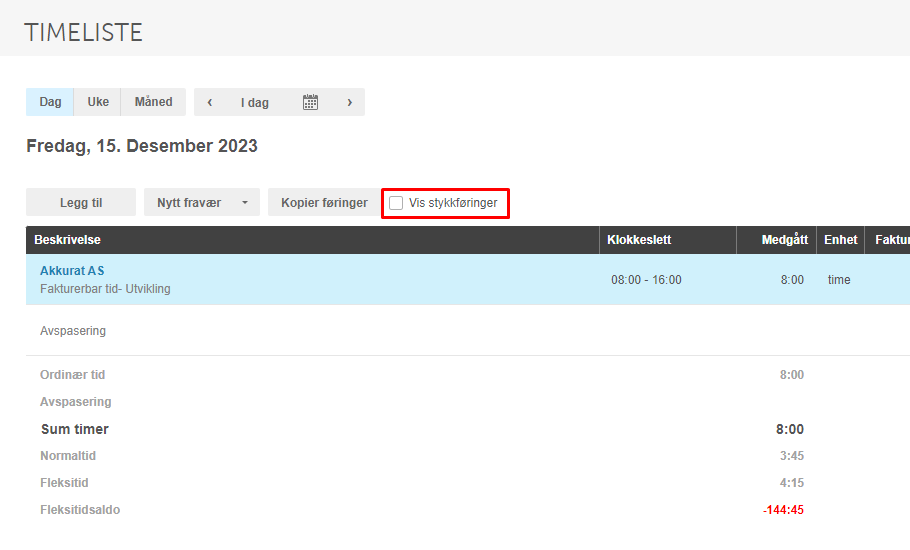
Task: Switch to the Dag view tab
Action: [50, 102]
